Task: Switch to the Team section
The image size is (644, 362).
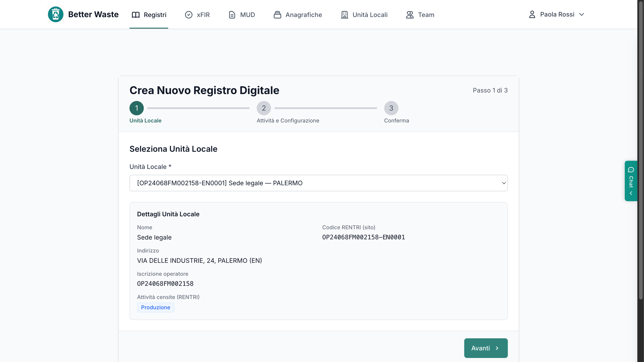Action: tap(420, 15)
